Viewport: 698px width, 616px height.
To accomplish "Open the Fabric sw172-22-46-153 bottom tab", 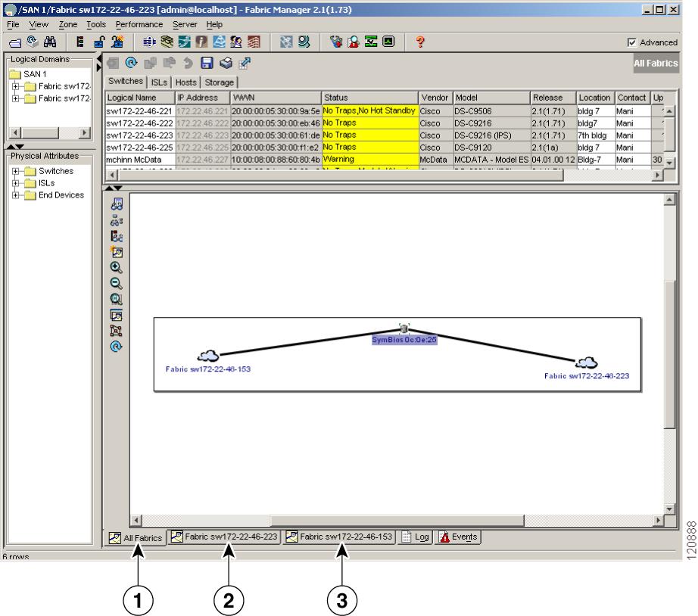I will coord(339,537).
